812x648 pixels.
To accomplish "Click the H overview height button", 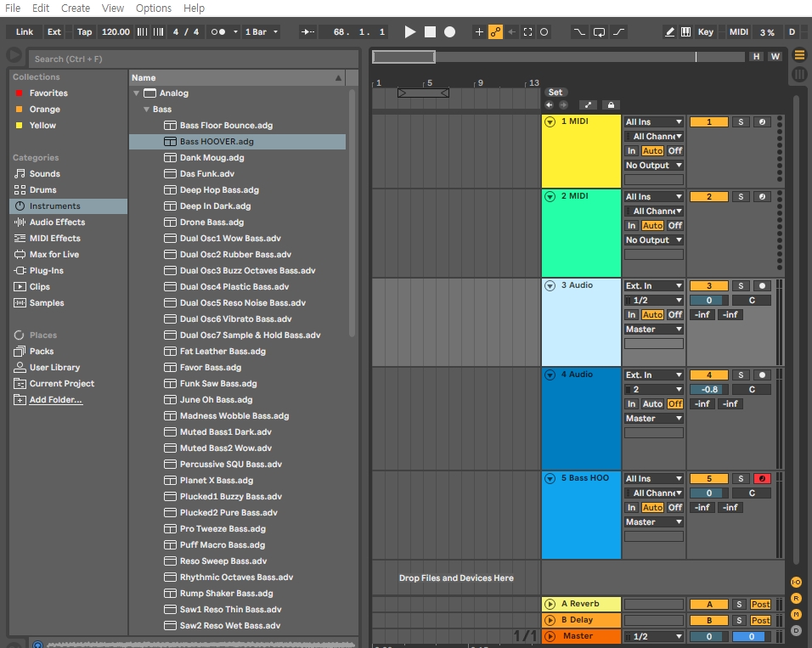I will tap(756, 56).
